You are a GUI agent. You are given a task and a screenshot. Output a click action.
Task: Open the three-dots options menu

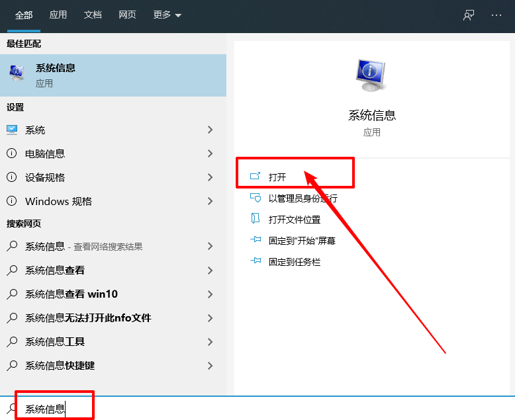[x=496, y=15]
